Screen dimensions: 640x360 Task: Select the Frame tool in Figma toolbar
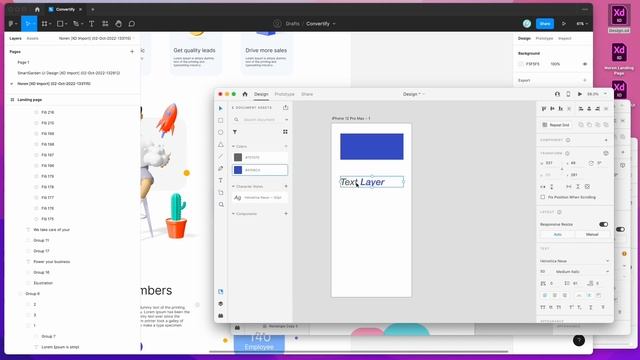pos(44,24)
